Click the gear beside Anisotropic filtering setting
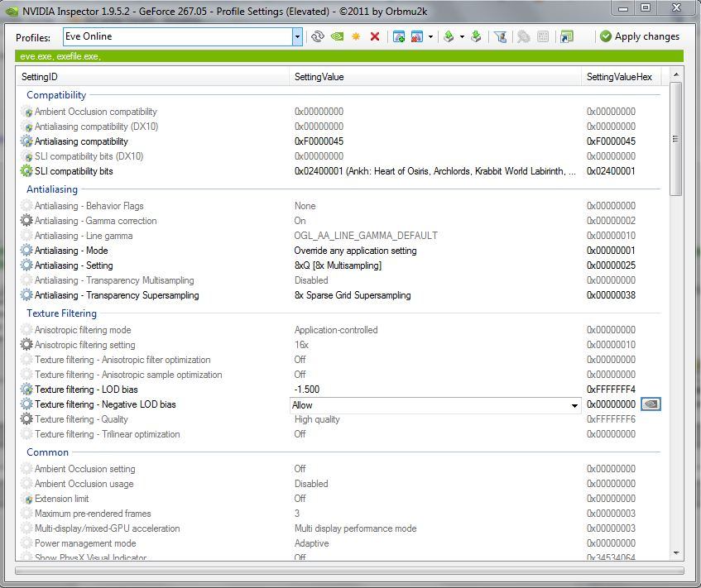Image resolution: width=701 pixels, height=588 pixels. pos(26,345)
